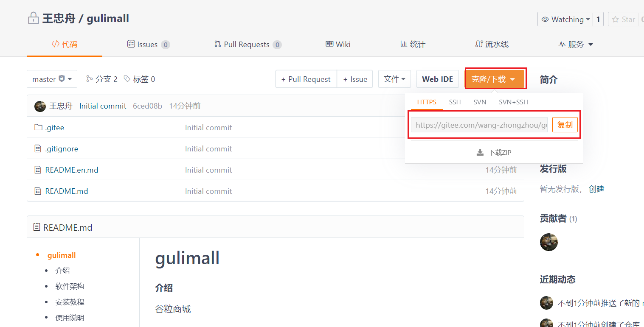This screenshot has width=644, height=327.
Task: Switch to the Pull Requests tab
Action: [x=248, y=44]
